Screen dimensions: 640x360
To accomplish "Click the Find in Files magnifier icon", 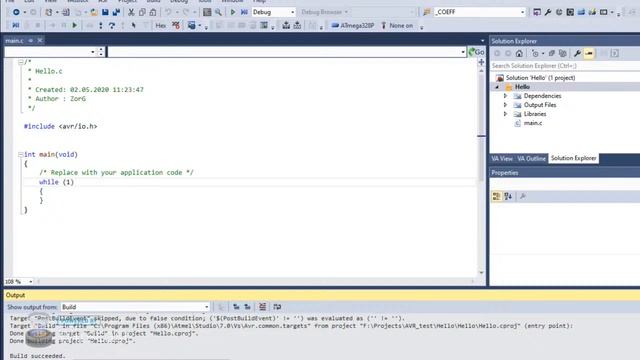I will pyautogui.click(x=218, y=12).
